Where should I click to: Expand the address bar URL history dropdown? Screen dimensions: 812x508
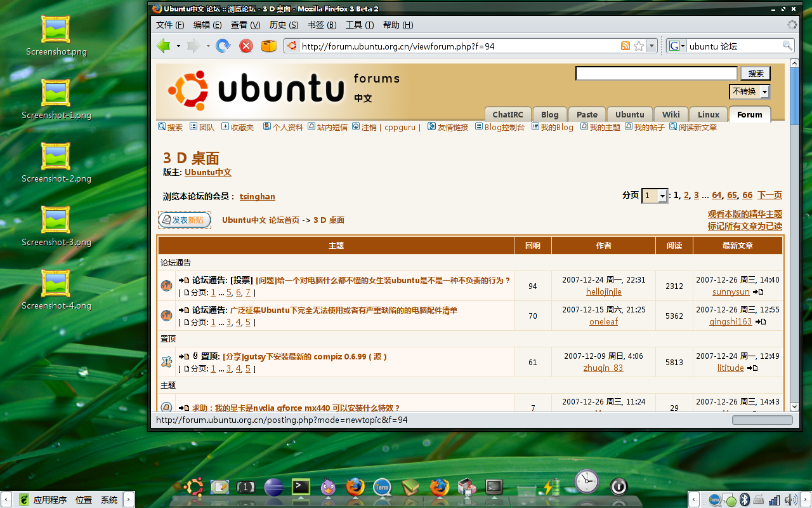[x=652, y=46]
